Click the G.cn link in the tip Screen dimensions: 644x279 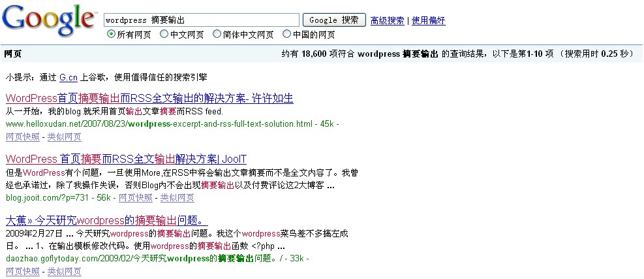click(x=68, y=77)
